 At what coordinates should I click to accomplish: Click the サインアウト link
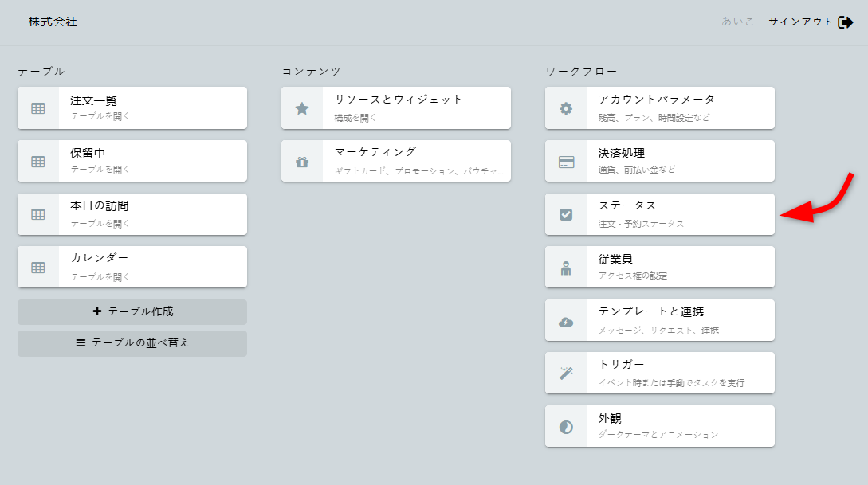800,22
